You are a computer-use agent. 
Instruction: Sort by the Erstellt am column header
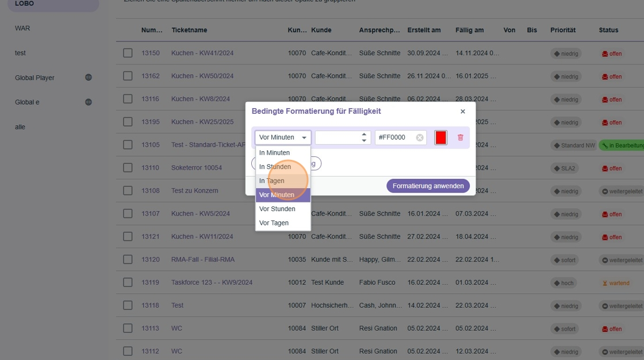[x=424, y=30]
